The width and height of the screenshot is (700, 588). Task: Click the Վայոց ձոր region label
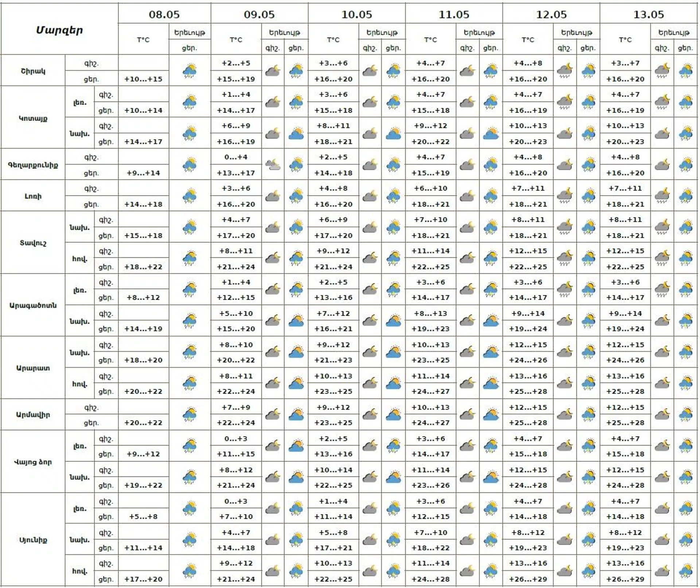point(33,462)
